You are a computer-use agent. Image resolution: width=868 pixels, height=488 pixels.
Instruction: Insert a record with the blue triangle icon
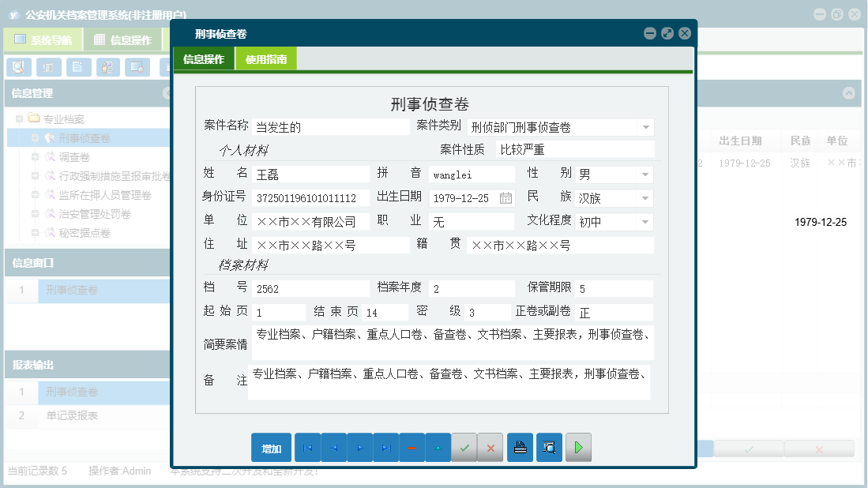438,447
